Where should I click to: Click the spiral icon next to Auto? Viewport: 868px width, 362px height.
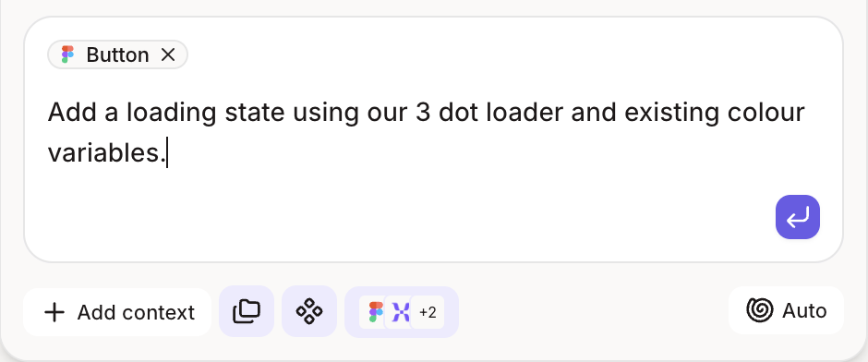[x=759, y=310]
